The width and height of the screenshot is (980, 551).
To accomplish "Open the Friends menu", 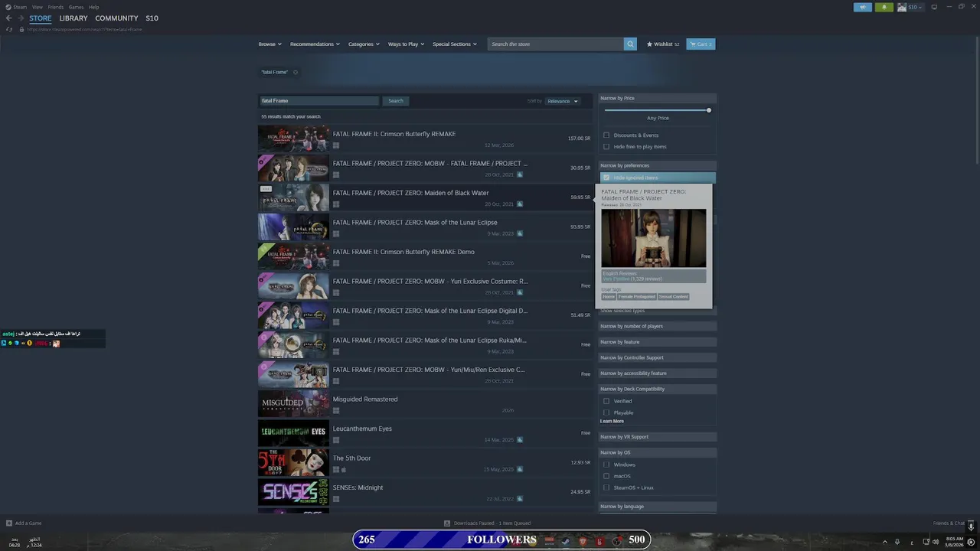I will 56,7.
